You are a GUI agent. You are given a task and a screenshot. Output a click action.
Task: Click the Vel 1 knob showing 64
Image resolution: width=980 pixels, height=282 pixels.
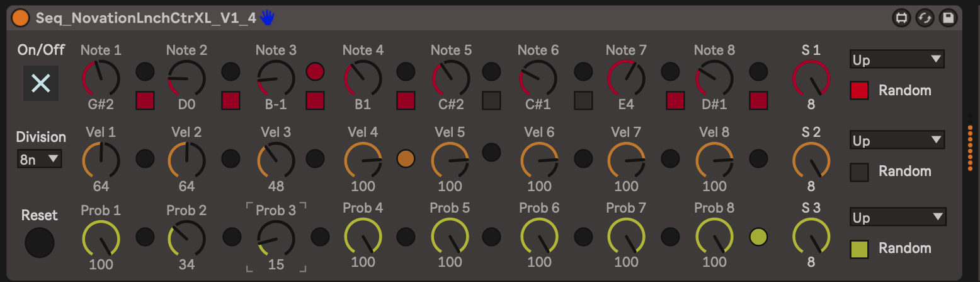pyautogui.click(x=101, y=160)
